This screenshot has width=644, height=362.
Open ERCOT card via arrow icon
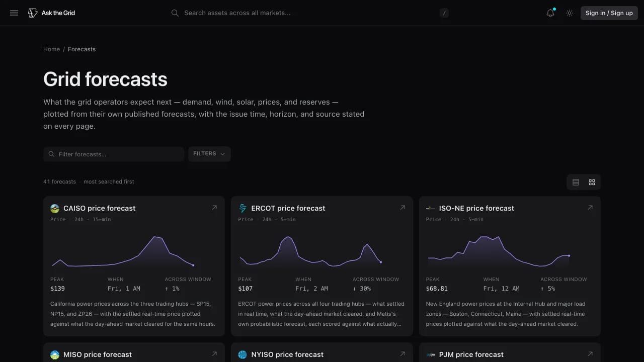coord(402,208)
